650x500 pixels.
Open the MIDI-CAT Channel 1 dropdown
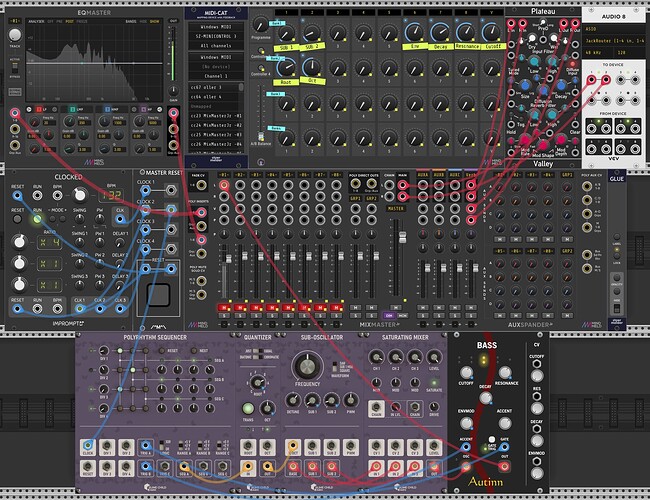click(x=216, y=76)
